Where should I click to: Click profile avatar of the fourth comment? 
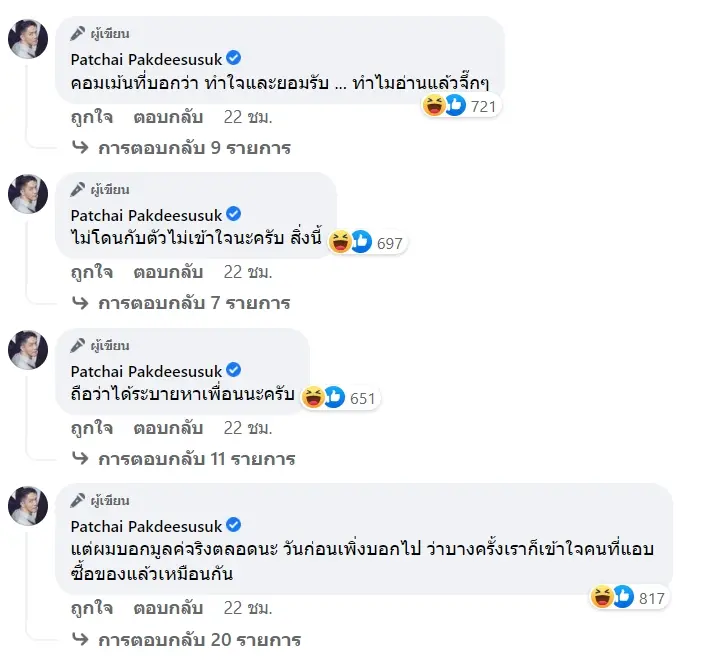[x=28, y=507]
